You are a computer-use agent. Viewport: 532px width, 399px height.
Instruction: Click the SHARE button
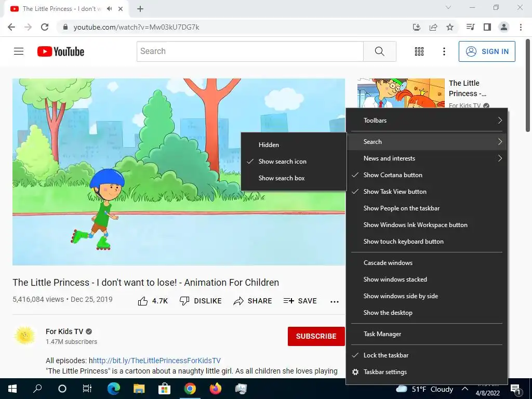coord(253,301)
